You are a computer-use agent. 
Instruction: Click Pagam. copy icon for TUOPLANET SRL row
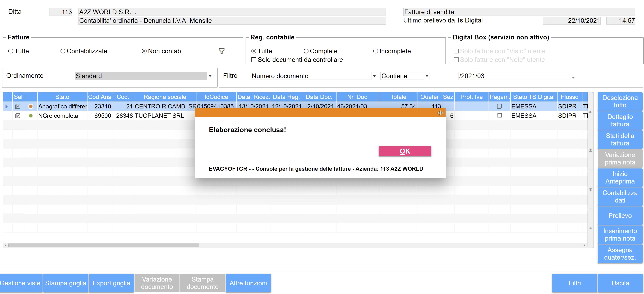click(499, 116)
